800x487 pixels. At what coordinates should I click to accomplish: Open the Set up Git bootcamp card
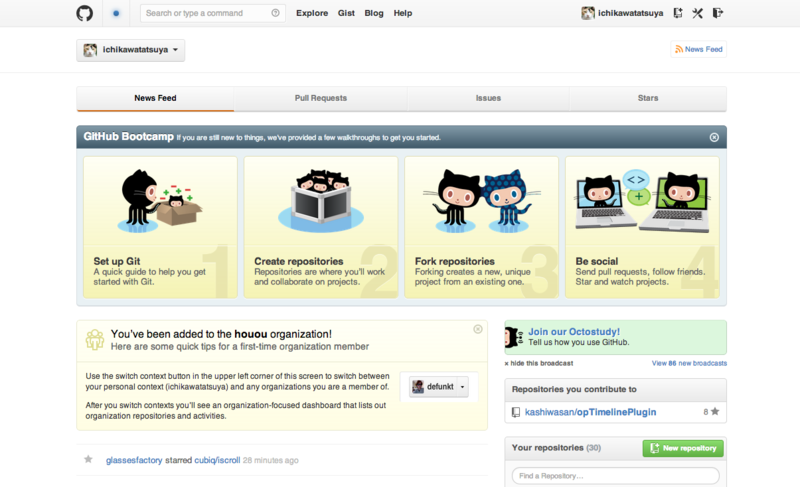(x=160, y=227)
